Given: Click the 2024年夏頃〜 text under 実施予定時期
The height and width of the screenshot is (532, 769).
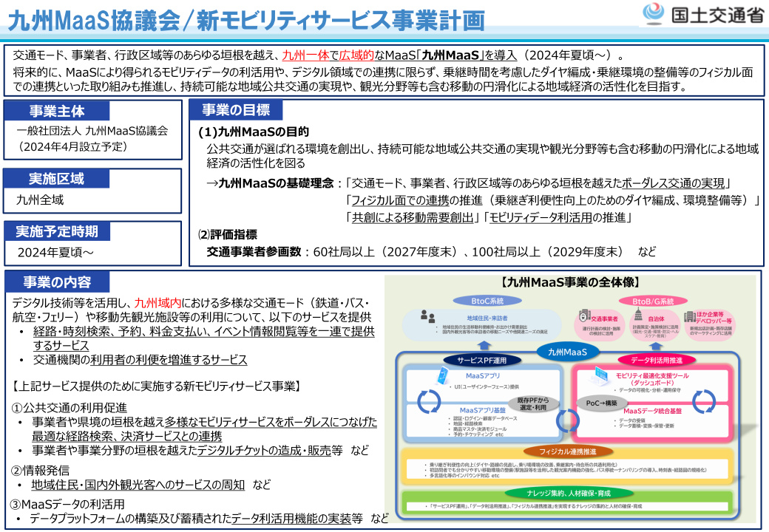Looking at the screenshot, I should [55, 252].
